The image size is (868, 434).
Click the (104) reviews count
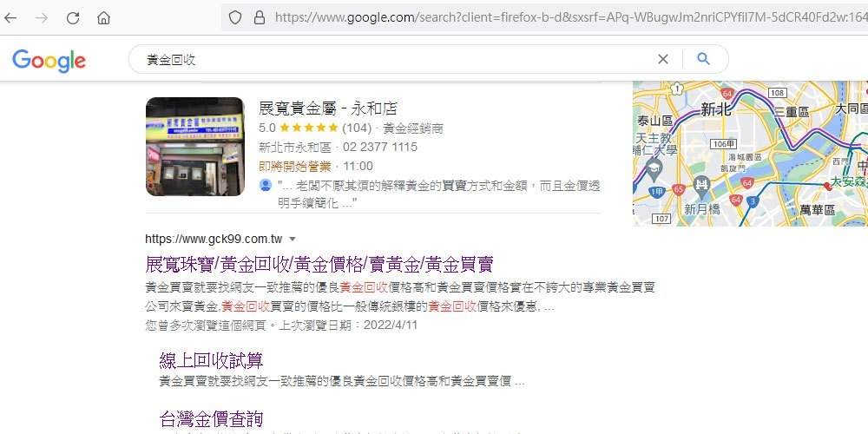tap(357, 128)
